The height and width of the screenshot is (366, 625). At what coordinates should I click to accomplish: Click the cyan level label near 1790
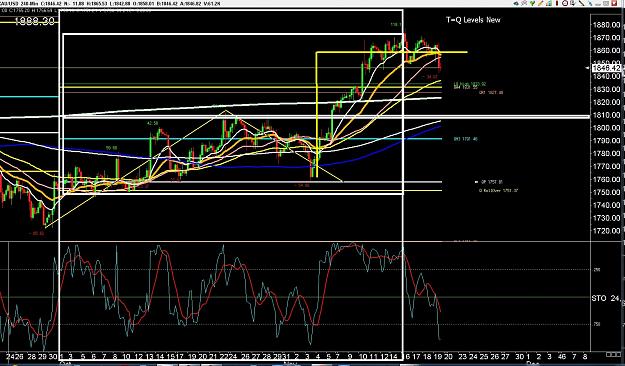point(466,139)
